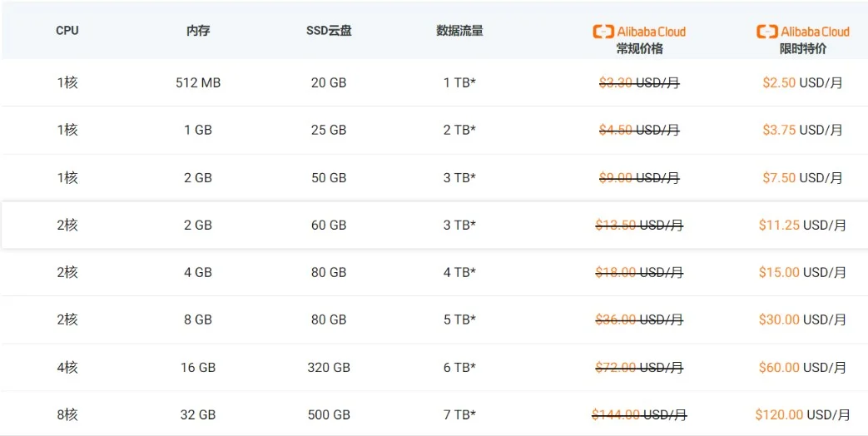The height and width of the screenshot is (436, 868).
Task: Pick the $15.00 USD/月 special offer
Action: 802,273
